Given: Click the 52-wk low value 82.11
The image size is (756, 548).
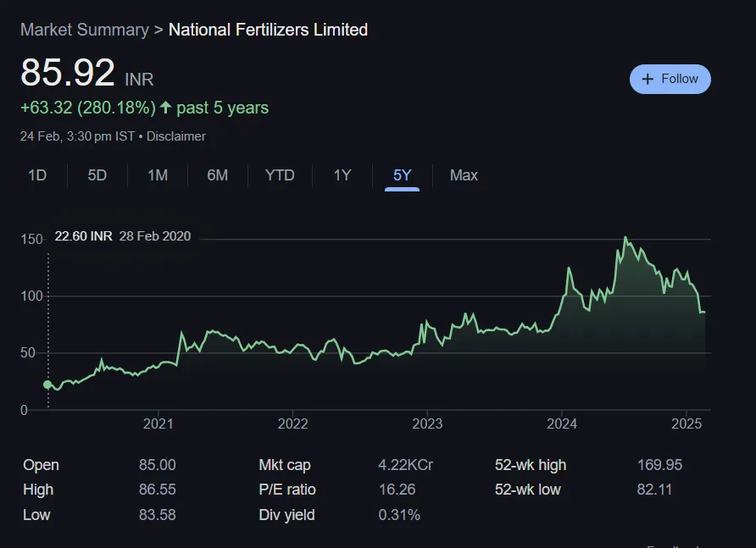Looking at the screenshot, I should pos(654,490).
